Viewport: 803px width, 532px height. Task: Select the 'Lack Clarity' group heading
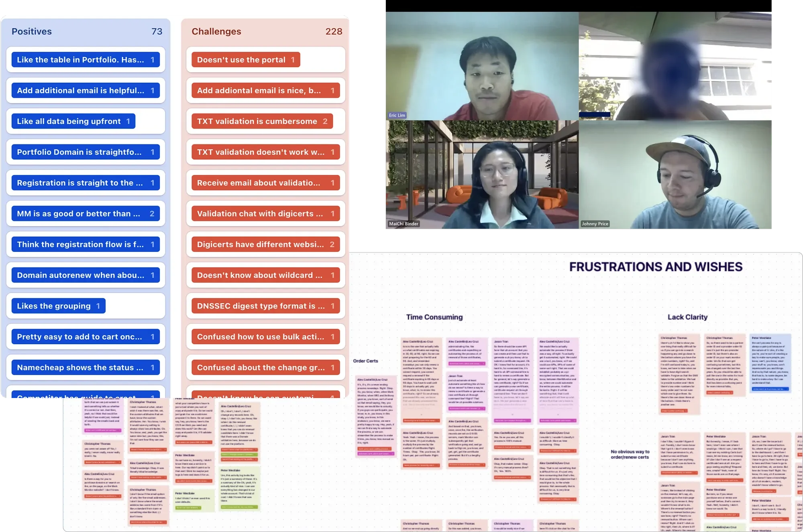[x=687, y=317]
